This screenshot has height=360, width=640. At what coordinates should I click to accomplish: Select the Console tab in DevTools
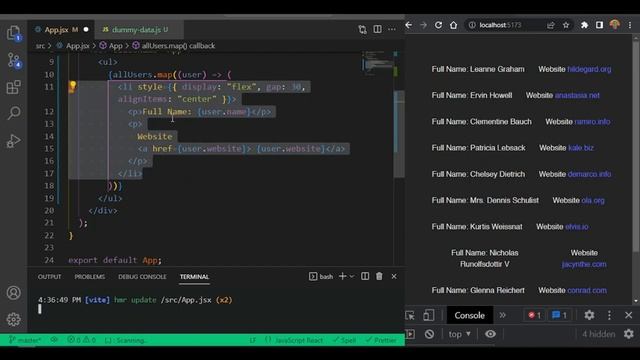[469, 315]
